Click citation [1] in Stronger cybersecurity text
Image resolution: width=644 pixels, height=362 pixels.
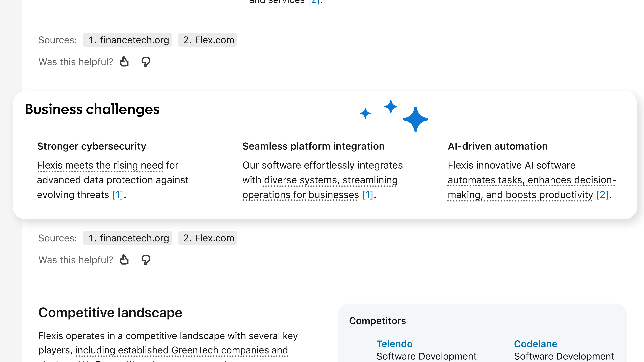pos(118,195)
